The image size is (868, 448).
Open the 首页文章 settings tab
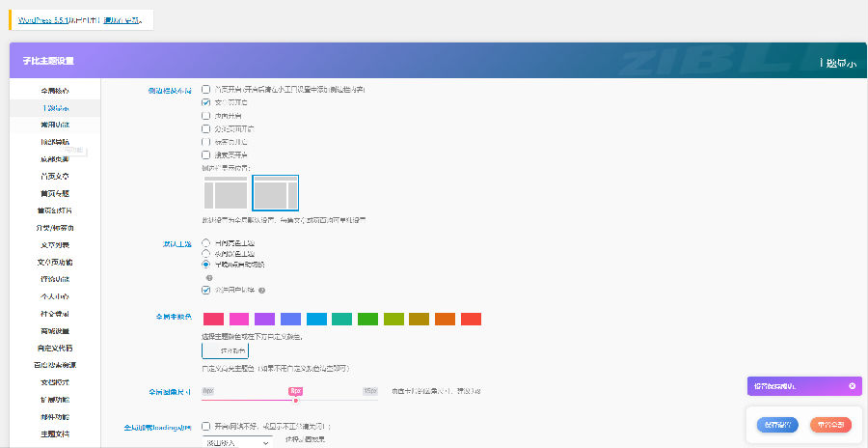(55, 176)
